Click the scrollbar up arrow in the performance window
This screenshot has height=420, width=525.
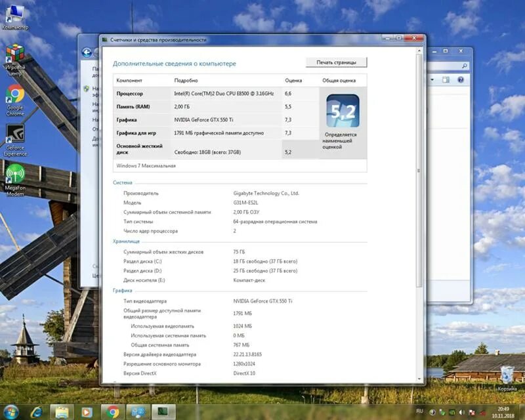419,51
